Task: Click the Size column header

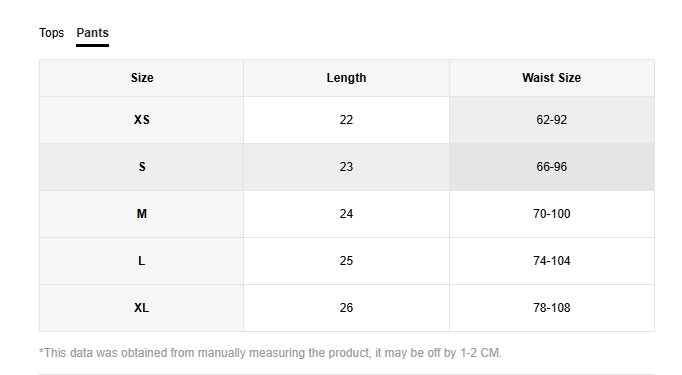Action: click(142, 78)
